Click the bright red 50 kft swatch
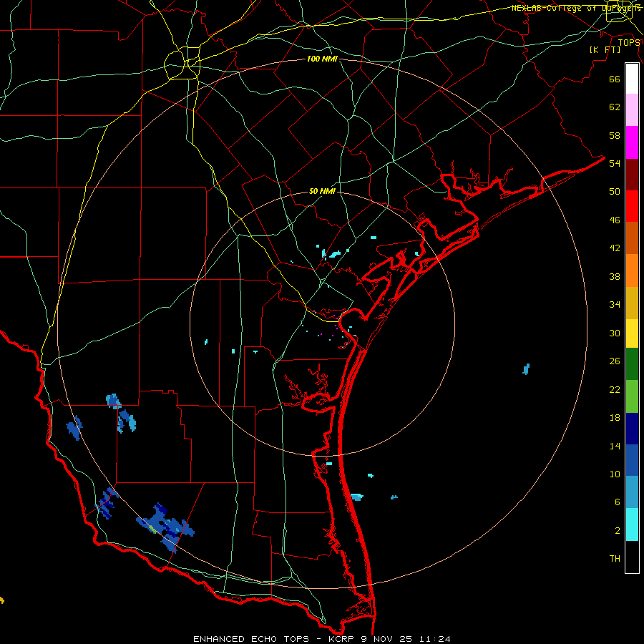Viewport: 644px width, 644px height. coord(632,206)
